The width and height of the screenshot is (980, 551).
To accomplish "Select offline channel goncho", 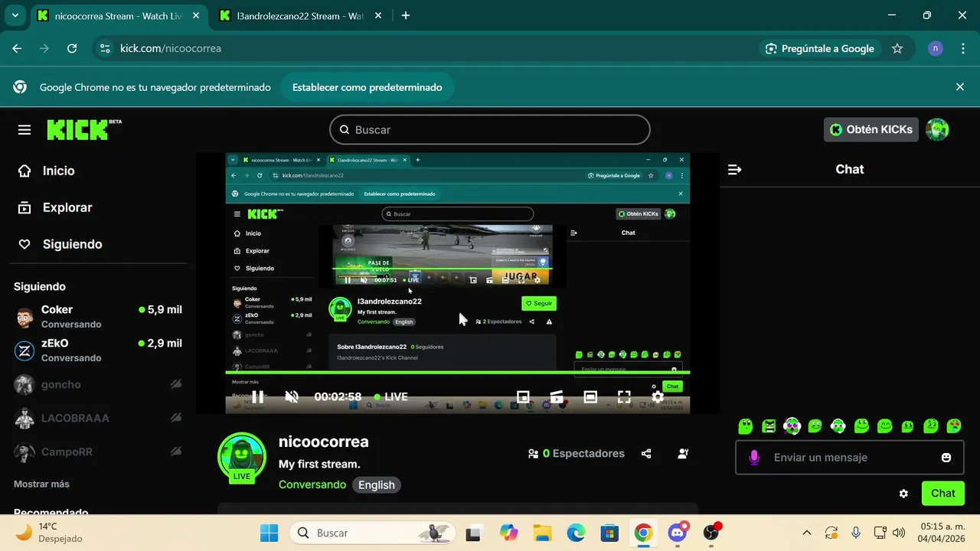I will [98, 384].
